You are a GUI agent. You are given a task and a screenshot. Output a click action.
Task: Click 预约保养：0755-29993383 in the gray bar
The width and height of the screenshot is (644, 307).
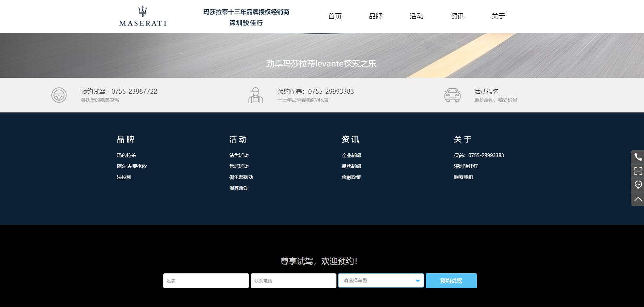[x=316, y=91]
